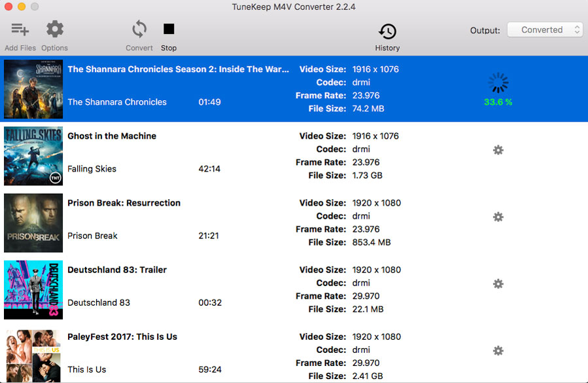The image size is (588, 383).
Task: Click the window title TuneKeep M4V Converter 2.2.4
Action: [x=294, y=7]
